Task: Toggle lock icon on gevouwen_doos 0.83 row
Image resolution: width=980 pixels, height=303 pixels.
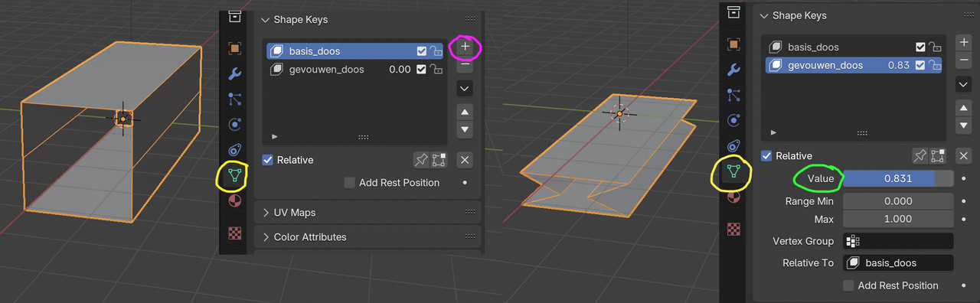Action: (x=935, y=65)
